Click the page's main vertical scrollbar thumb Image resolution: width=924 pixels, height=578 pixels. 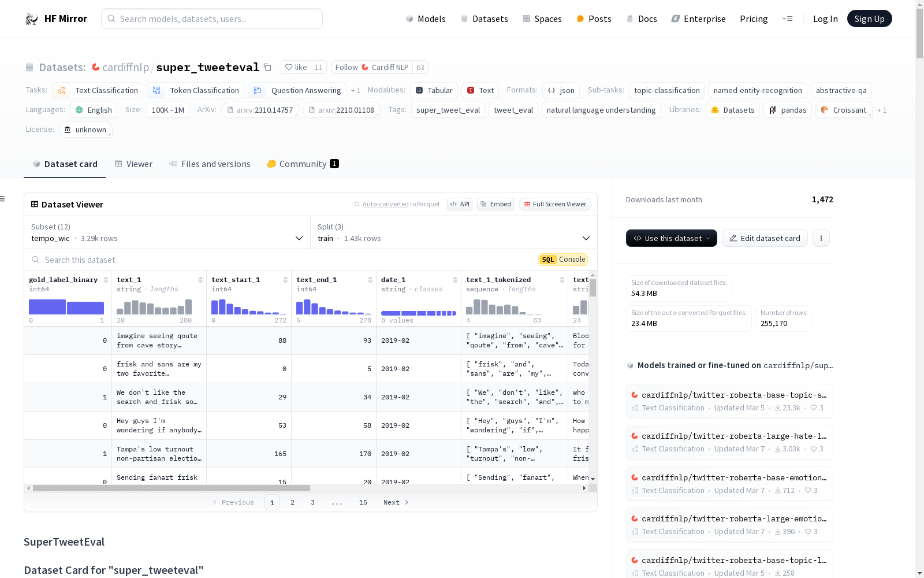[919, 33]
